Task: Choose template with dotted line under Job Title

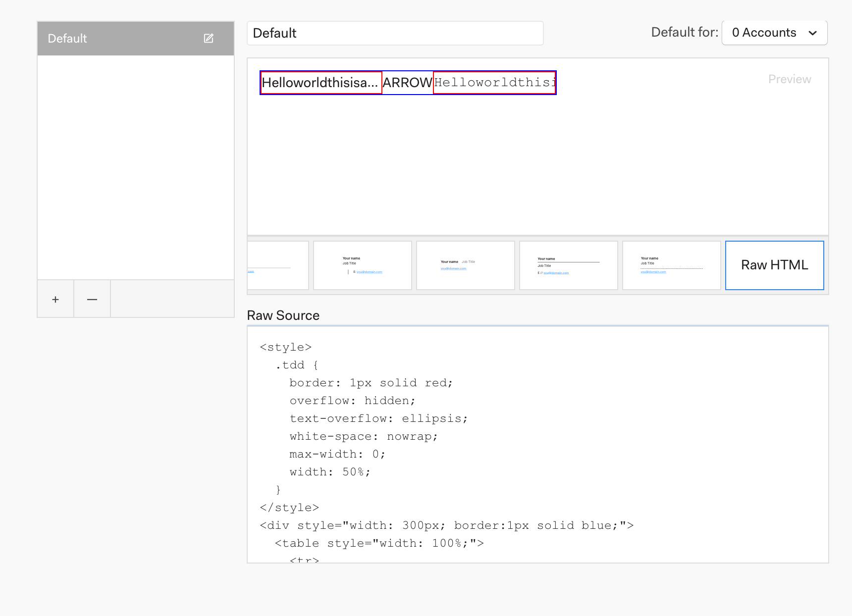Action: coord(672,265)
